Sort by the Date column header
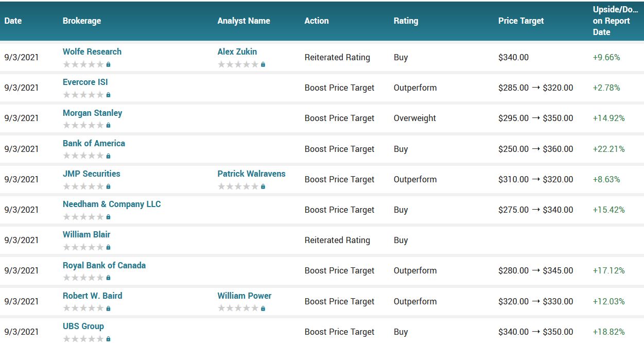 click(13, 21)
